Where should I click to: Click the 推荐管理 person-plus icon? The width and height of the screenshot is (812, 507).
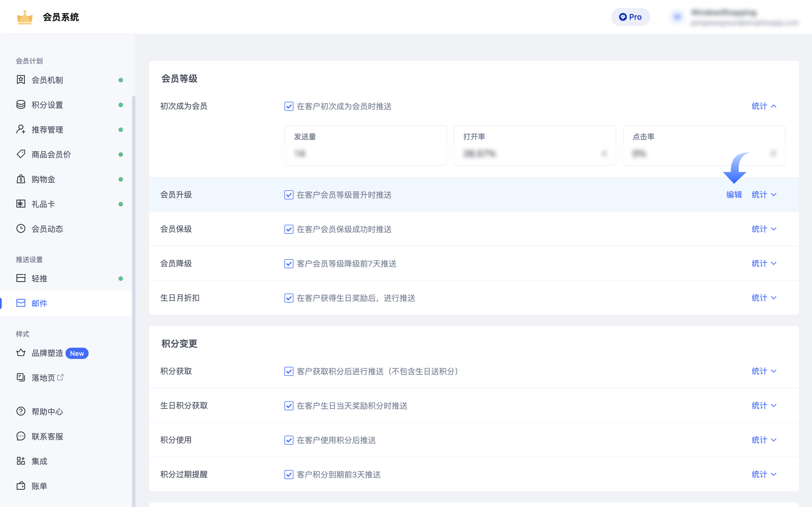click(x=21, y=129)
